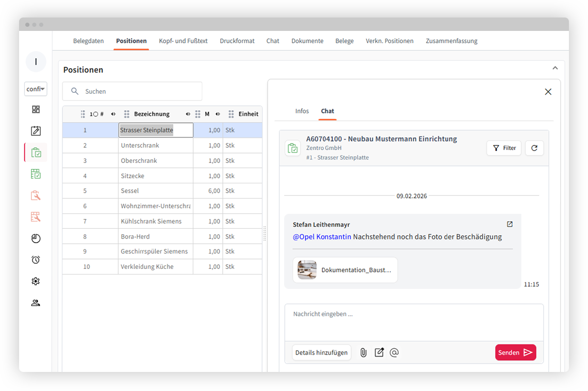588x391 pixels.
Task: Open the Zusammenfassung tab
Action: click(451, 41)
